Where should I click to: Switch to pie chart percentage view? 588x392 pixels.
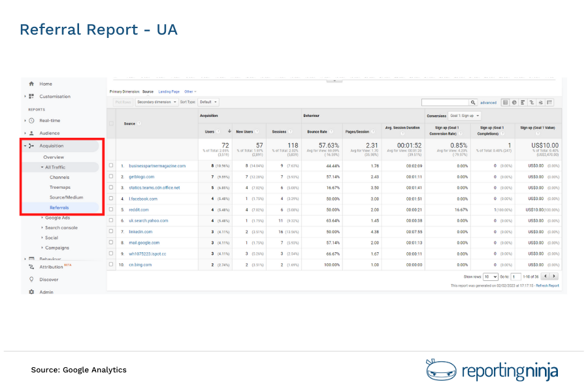click(514, 103)
